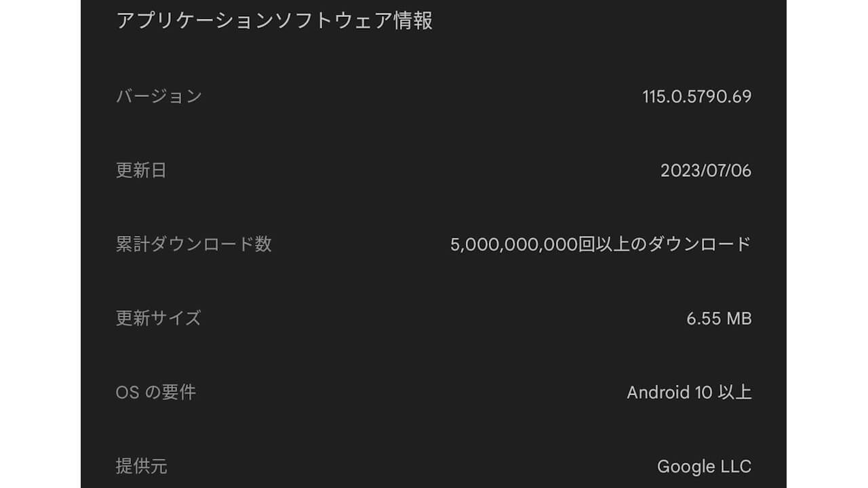Click the update date information row
This screenshot has width=868, height=488.
[x=434, y=171]
